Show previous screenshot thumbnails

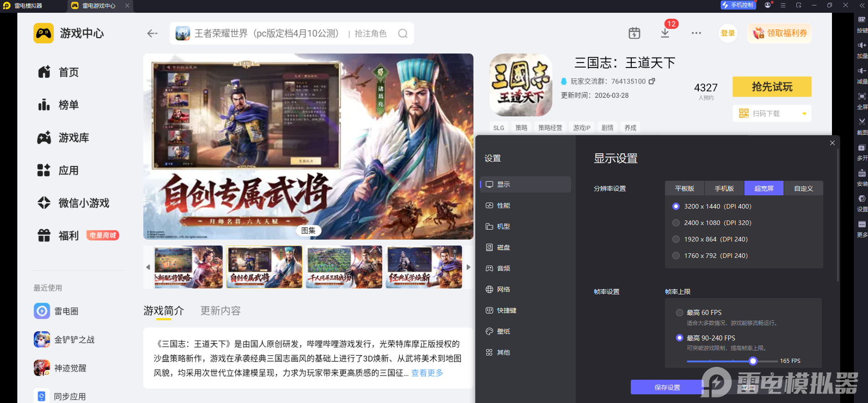148,267
